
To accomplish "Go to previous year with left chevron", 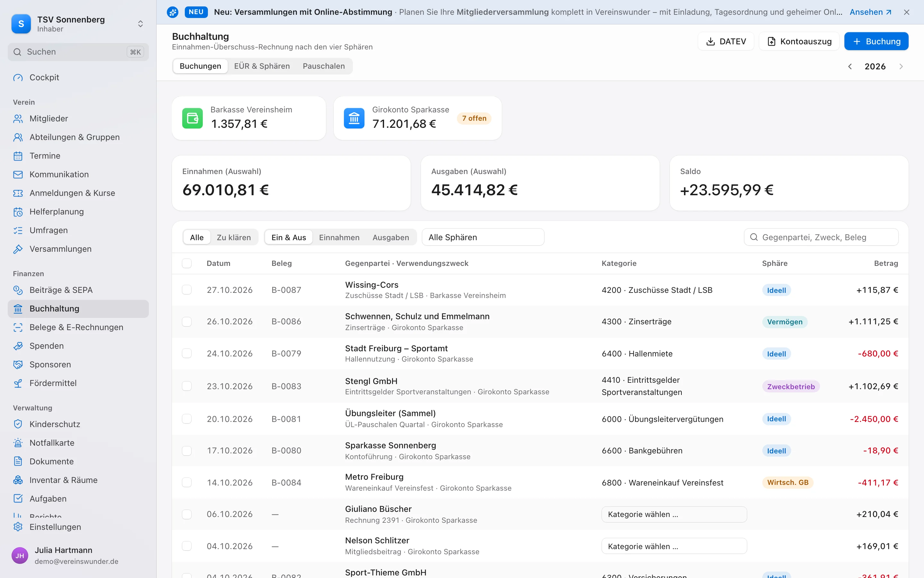I will [850, 66].
